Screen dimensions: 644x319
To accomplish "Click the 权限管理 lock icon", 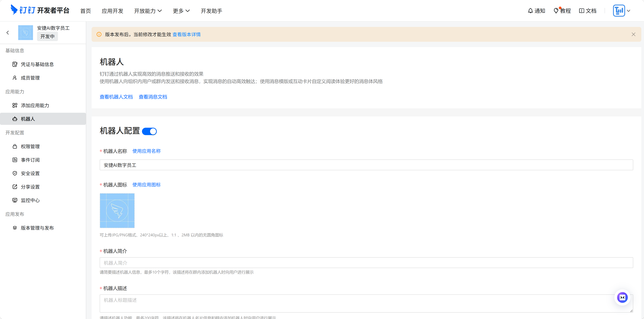I will coord(15,146).
